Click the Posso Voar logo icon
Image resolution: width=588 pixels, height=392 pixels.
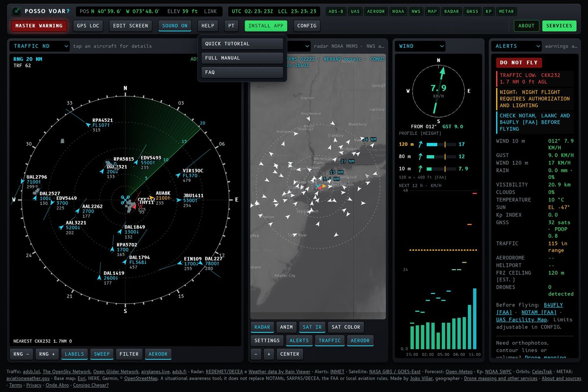(16, 11)
